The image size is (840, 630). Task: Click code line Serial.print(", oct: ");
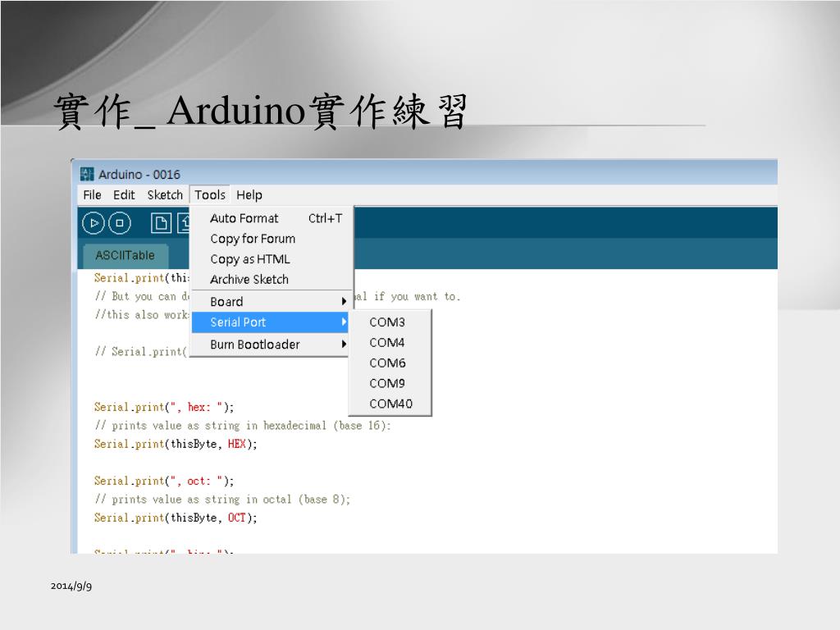164,481
